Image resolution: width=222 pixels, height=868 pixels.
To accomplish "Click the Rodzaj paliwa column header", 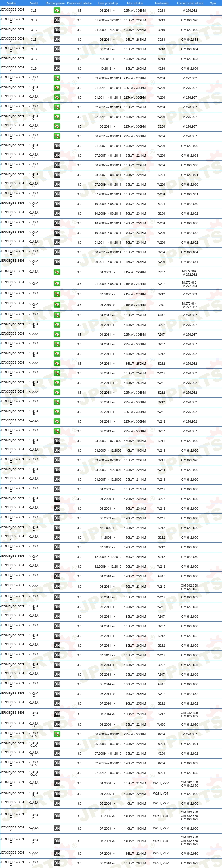I will coord(55,3).
